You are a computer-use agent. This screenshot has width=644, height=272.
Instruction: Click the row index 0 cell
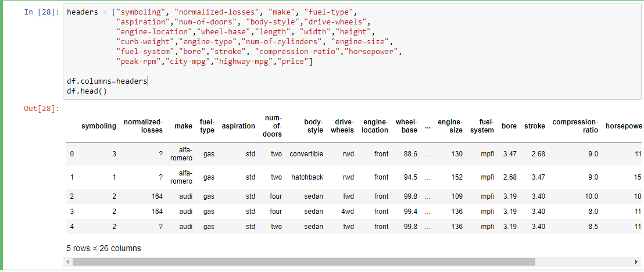[x=72, y=154]
